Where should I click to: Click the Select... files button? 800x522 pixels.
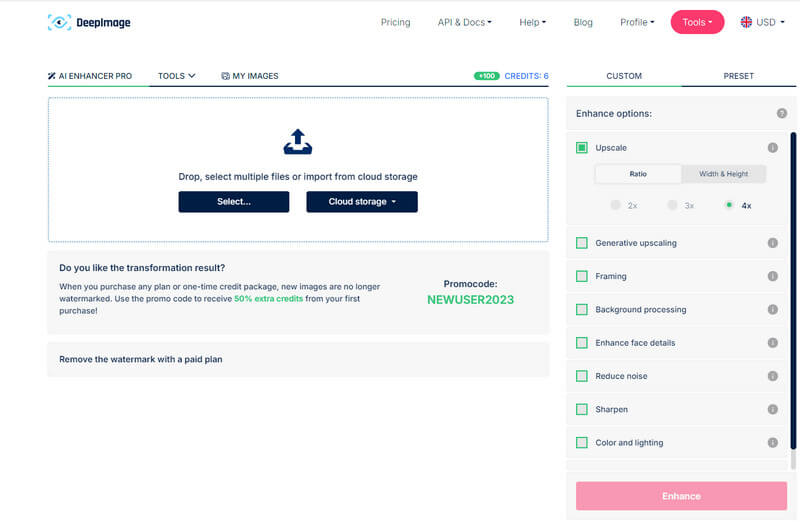(x=234, y=202)
